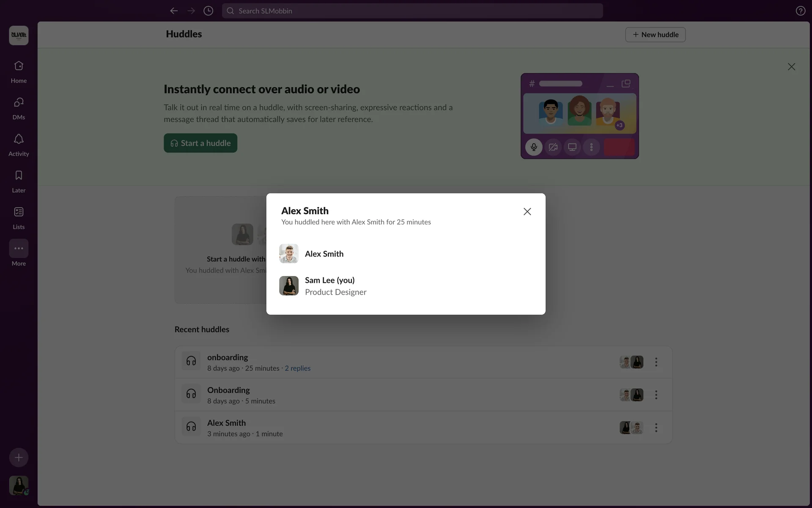This screenshot has width=812, height=508.
Task: Open options menu for the Alex Smith huddle
Action: (x=656, y=428)
